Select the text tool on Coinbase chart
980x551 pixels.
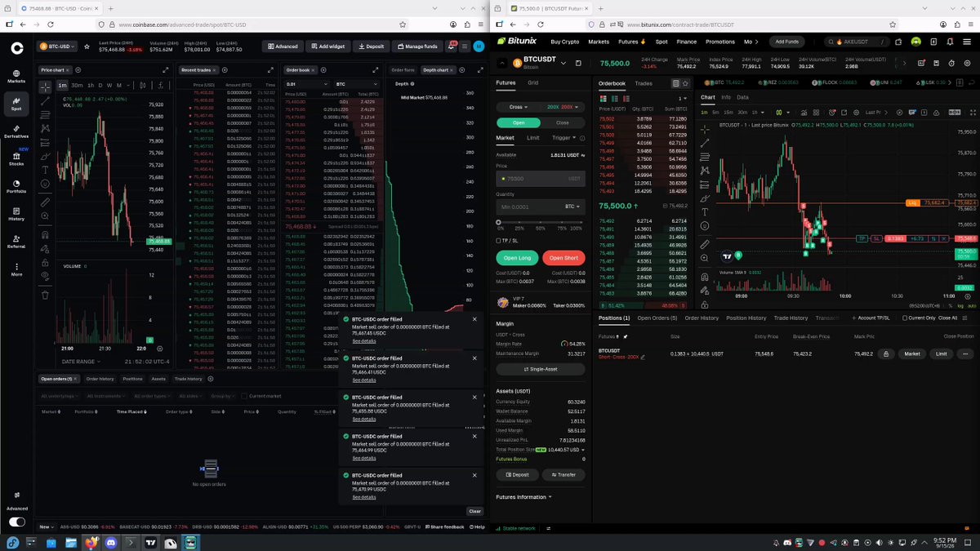point(45,171)
